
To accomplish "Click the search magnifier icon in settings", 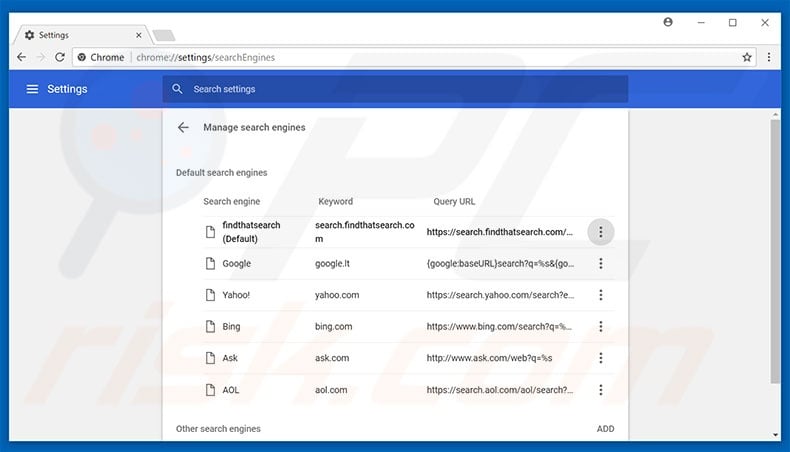I will tap(177, 89).
